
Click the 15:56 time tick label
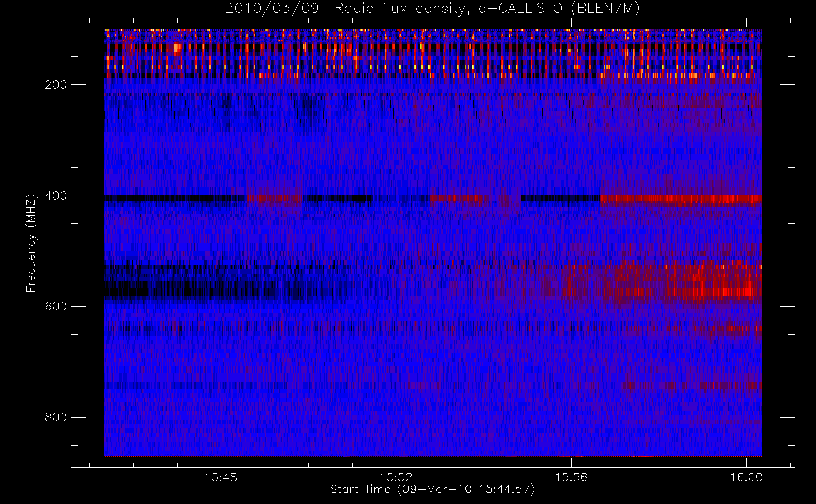[571, 477]
